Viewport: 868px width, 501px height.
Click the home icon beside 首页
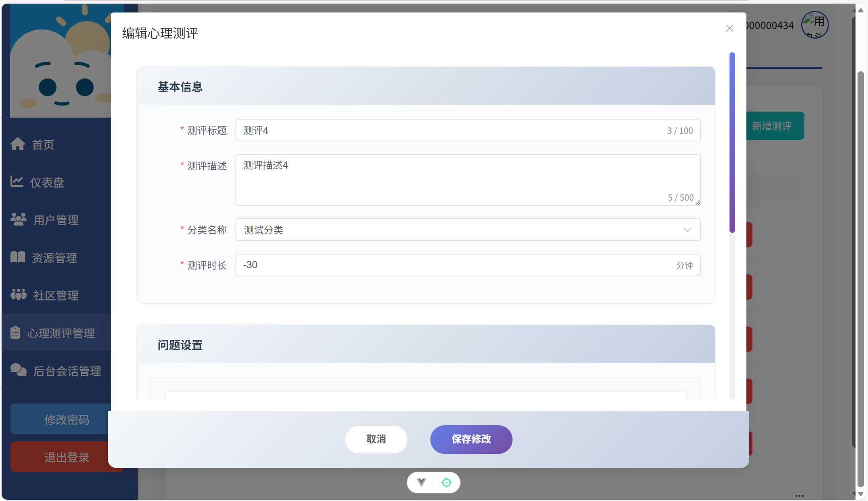(x=18, y=144)
